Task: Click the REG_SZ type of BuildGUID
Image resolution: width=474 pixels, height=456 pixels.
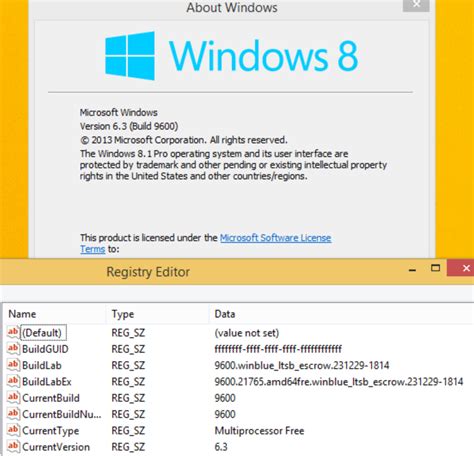Action: coord(128,349)
